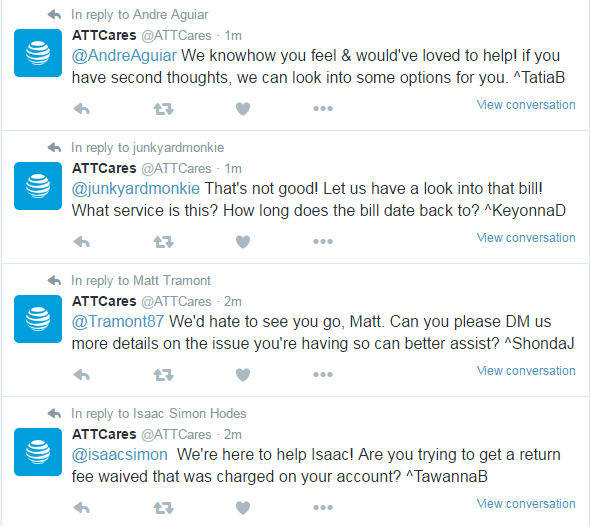Retweet the reply to @AndreAguiar
Screen dimensions: 590x526
click(163, 109)
